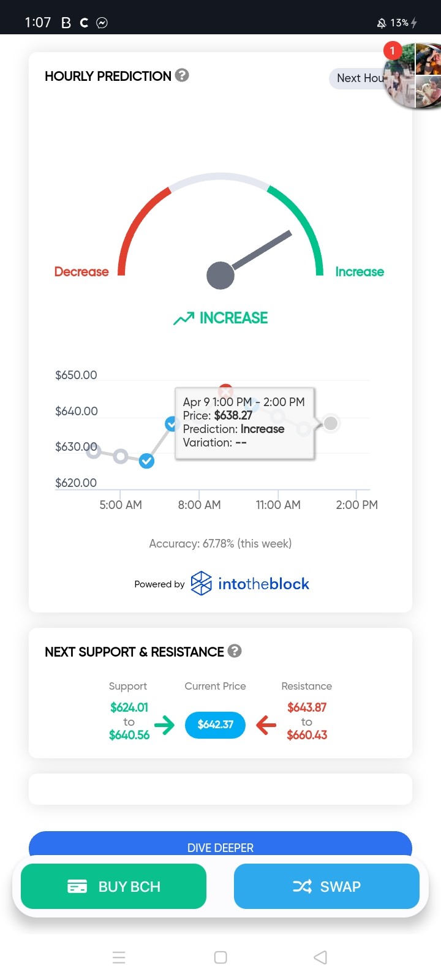Select the red X marker on chart
This screenshot has height=980, width=441.
(x=225, y=390)
